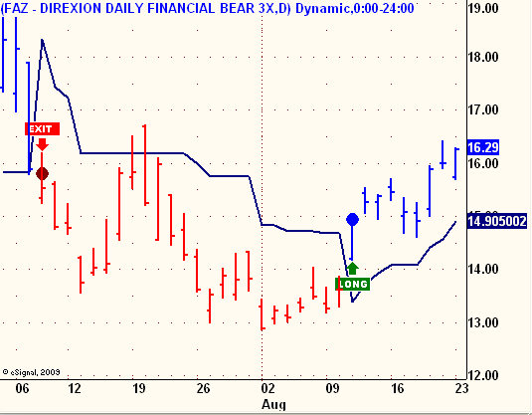532x415 pixels.
Task: Click the green up arrow above LONG
Action: [x=353, y=269]
